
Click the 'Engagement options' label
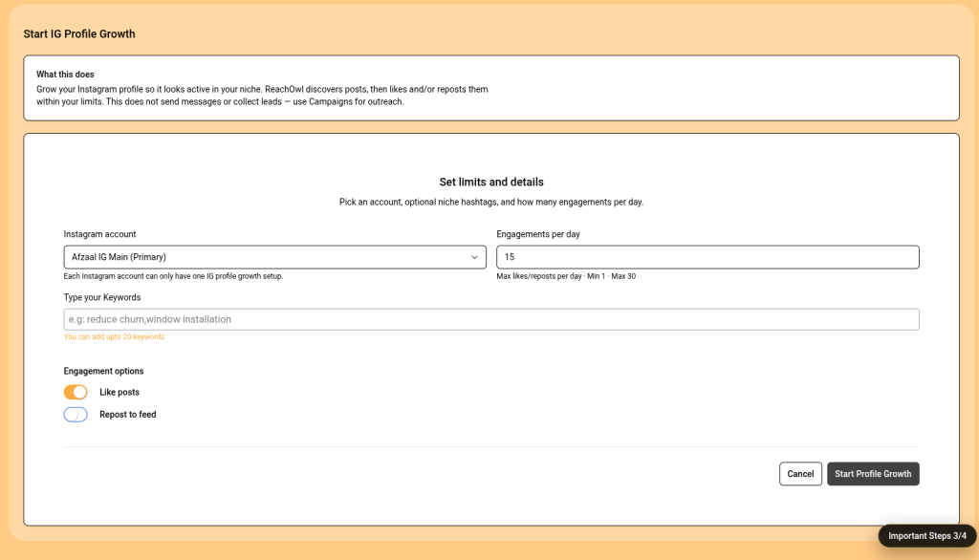103,371
